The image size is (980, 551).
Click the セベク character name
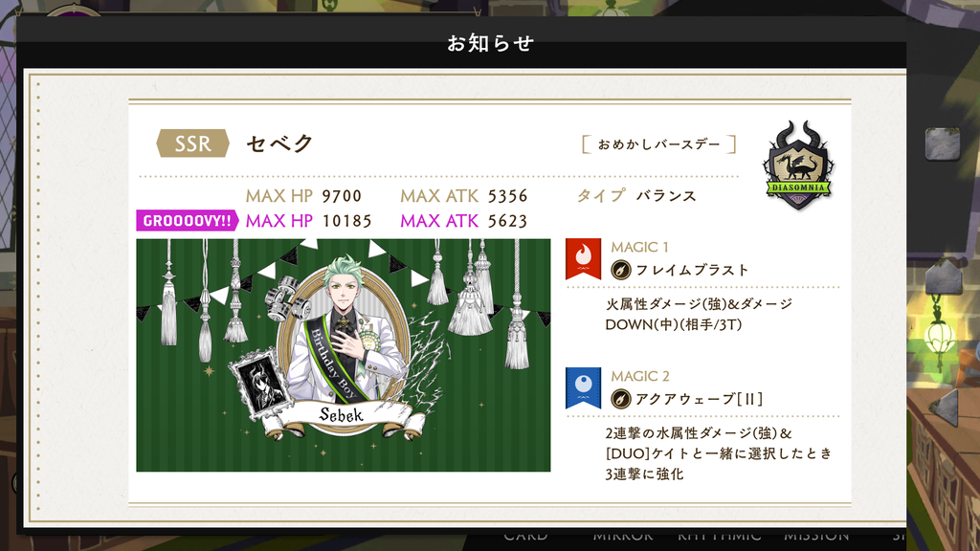click(x=279, y=143)
